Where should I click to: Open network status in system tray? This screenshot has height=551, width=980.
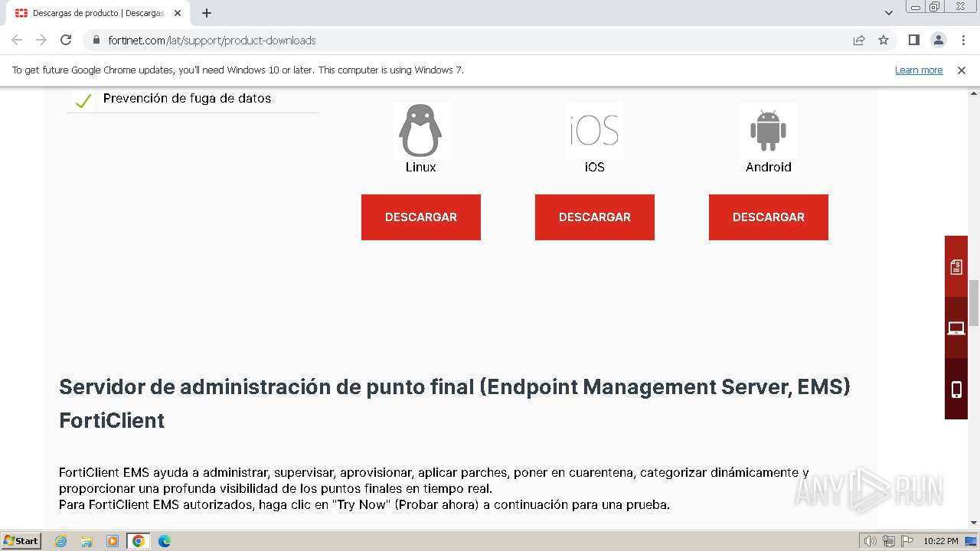tap(889, 541)
